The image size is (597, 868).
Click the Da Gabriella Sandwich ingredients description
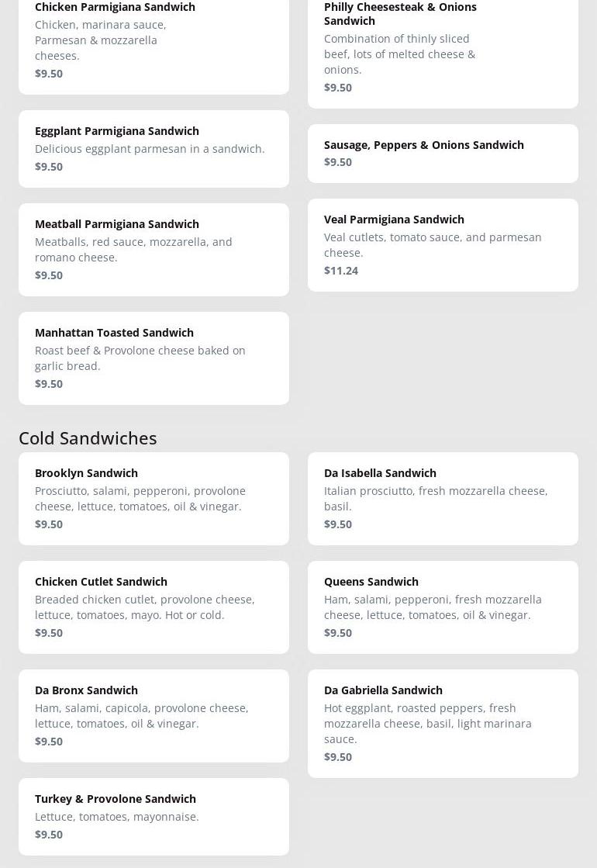point(428,723)
